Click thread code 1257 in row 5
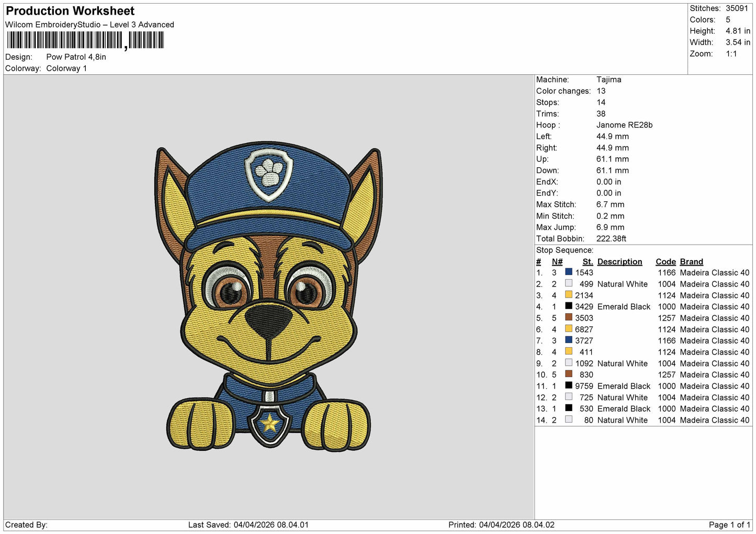Viewport: 756px width, 534px height. pos(667,318)
